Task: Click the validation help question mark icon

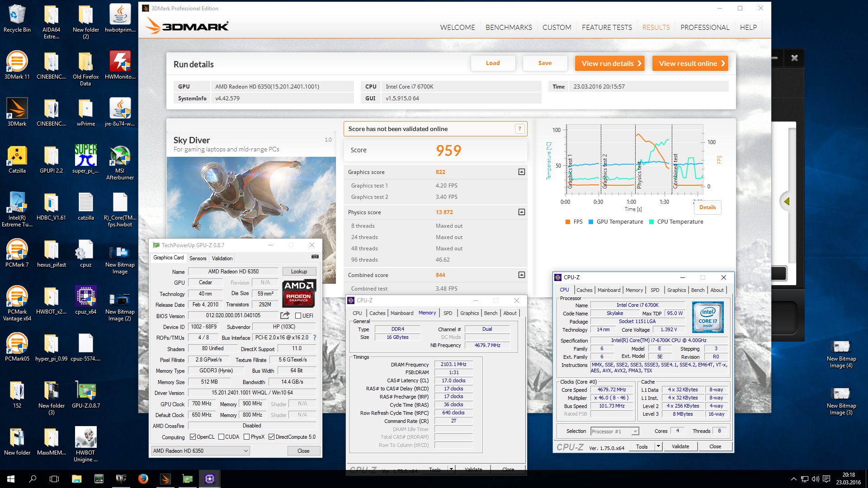Action: (x=520, y=129)
